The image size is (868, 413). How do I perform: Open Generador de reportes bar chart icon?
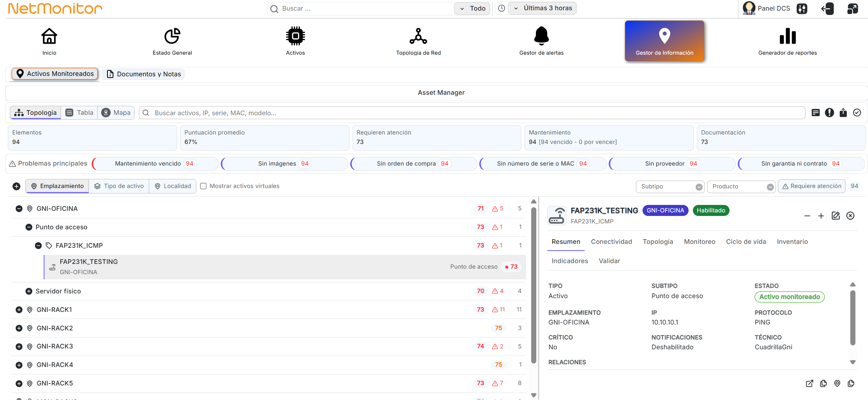788,36
